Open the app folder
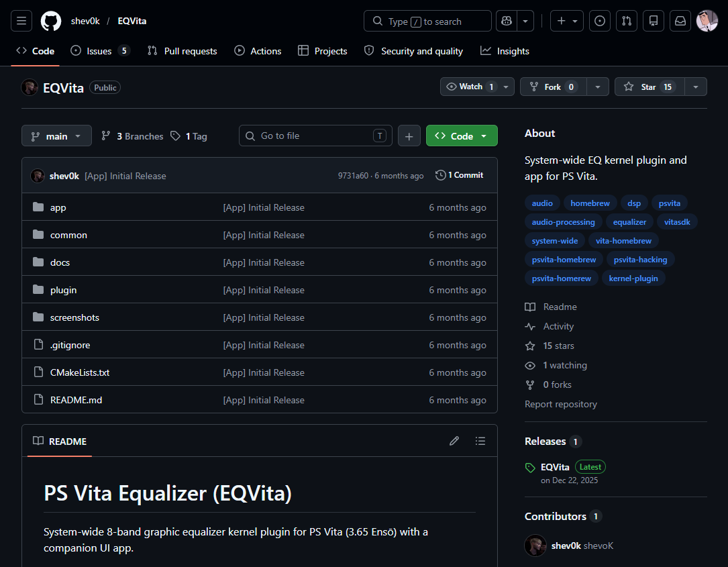This screenshot has width=728, height=567. coord(58,207)
